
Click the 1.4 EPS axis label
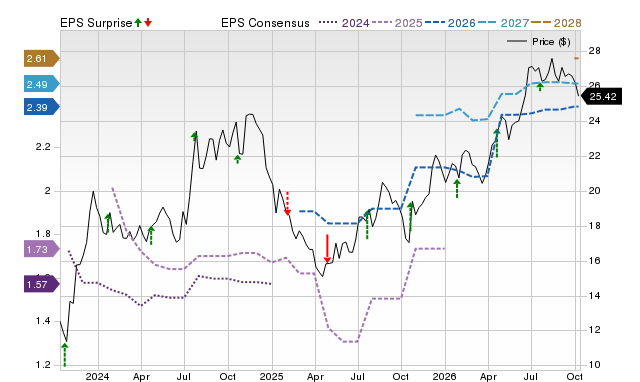coord(43,321)
